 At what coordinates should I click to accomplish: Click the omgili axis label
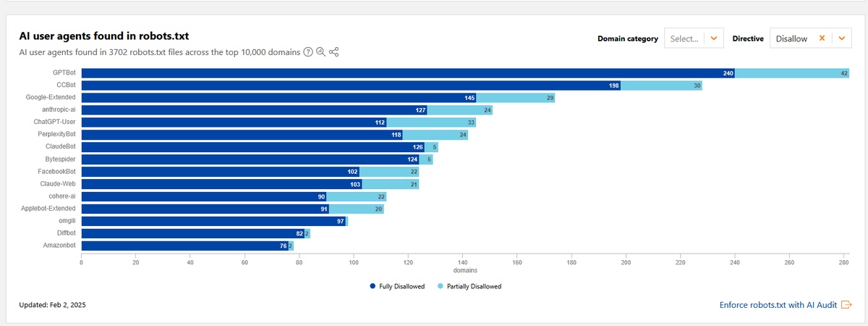click(x=67, y=220)
